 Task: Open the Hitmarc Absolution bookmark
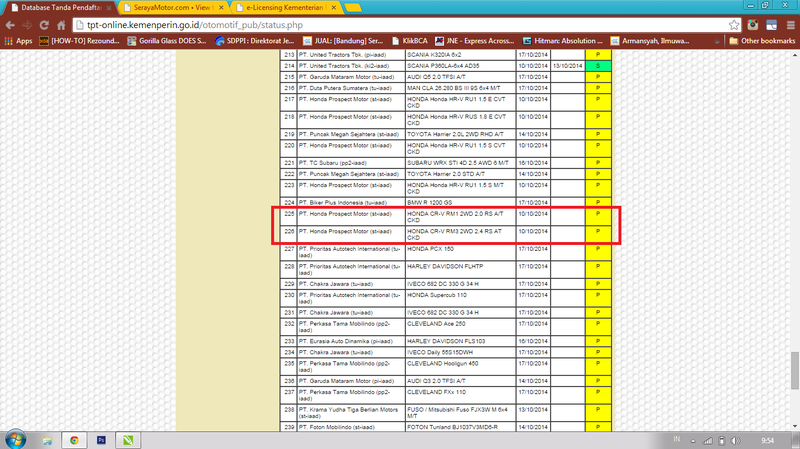tap(563, 41)
